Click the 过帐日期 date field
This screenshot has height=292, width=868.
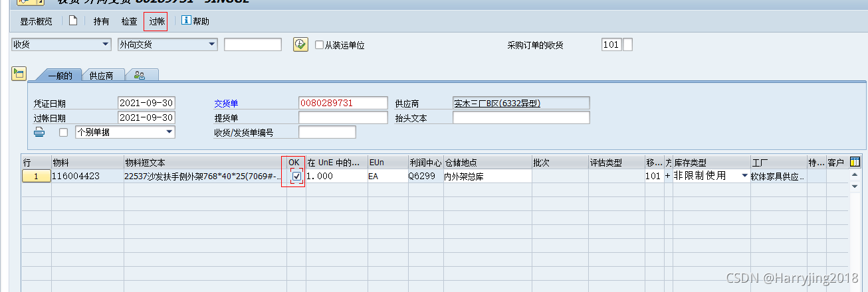pyautogui.click(x=146, y=117)
